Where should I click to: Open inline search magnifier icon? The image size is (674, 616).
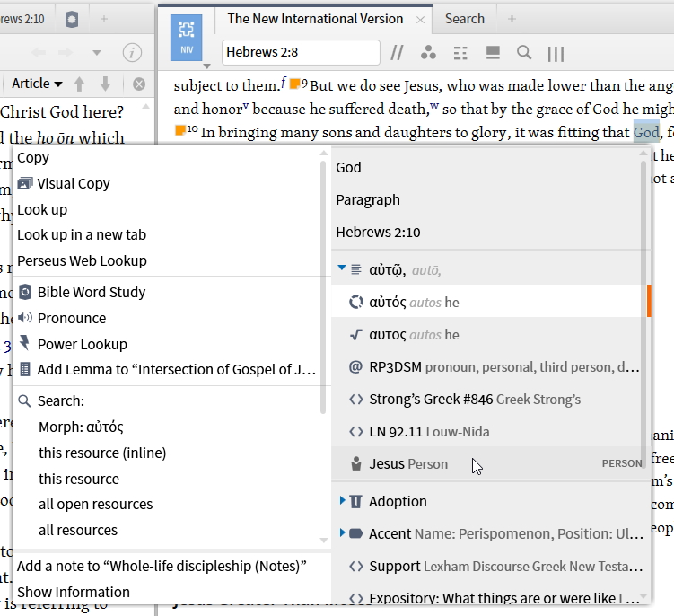524,53
